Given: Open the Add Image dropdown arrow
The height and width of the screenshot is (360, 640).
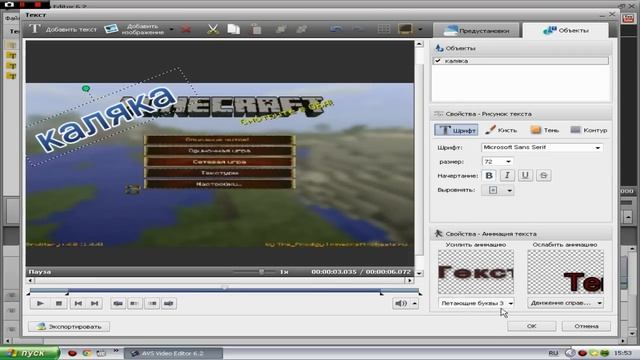Looking at the screenshot, I should click(171, 29).
